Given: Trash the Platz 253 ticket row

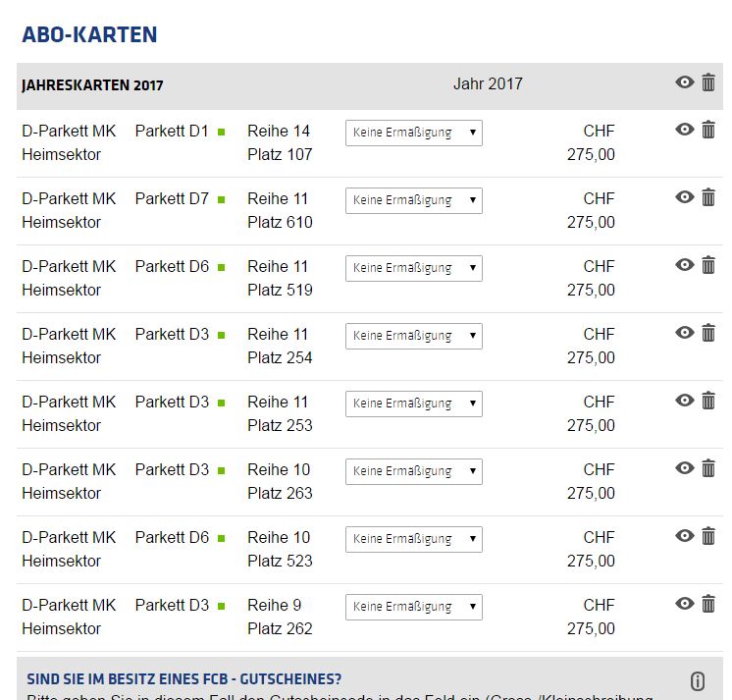Looking at the screenshot, I should [x=708, y=401].
